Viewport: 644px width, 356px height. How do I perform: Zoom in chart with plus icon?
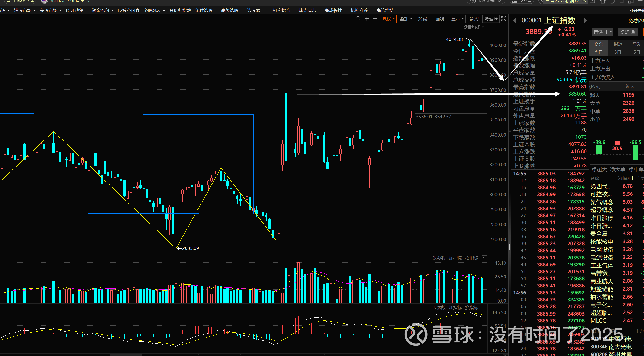tap(367, 19)
